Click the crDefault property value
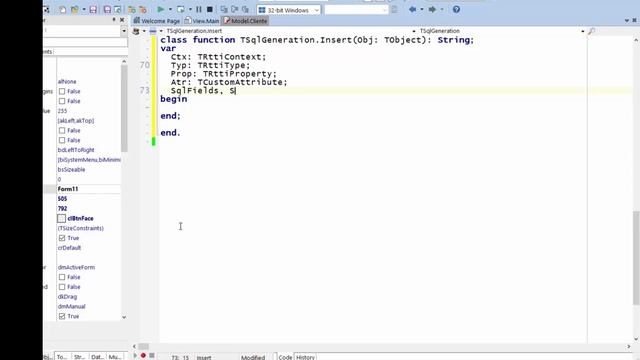Viewport: 640px width, 360px height. pyautogui.click(x=69, y=248)
